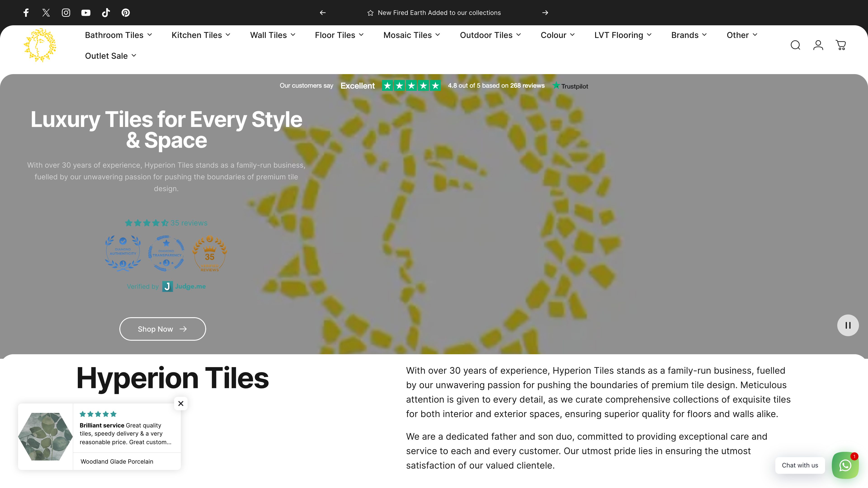Click the Woodland Glade Porcelain review thumbnail
The width and height of the screenshot is (868, 488).
pyautogui.click(x=45, y=436)
